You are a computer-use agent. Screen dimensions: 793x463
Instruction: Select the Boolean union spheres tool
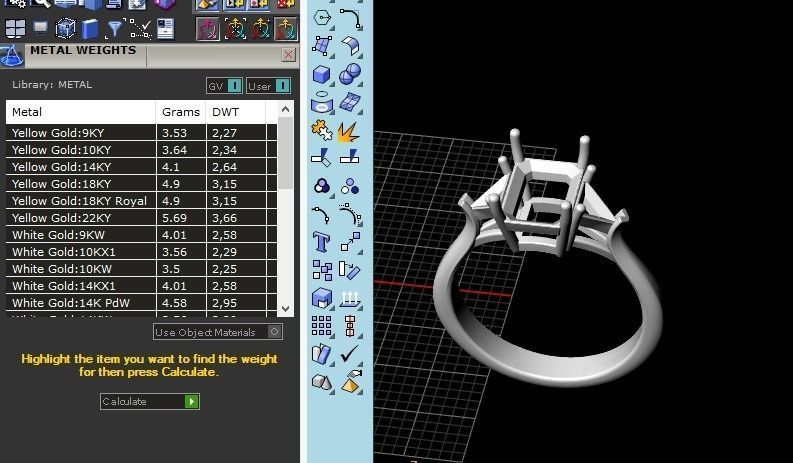(350, 74)
